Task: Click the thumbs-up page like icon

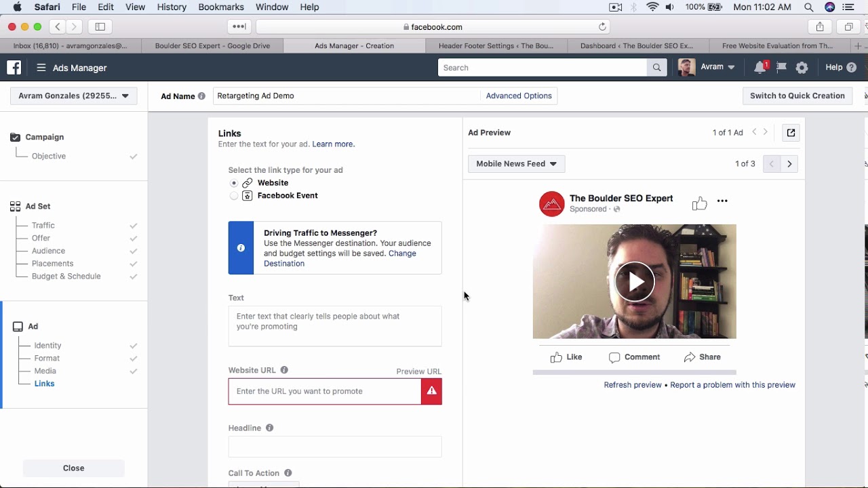Action: (699, 203)
